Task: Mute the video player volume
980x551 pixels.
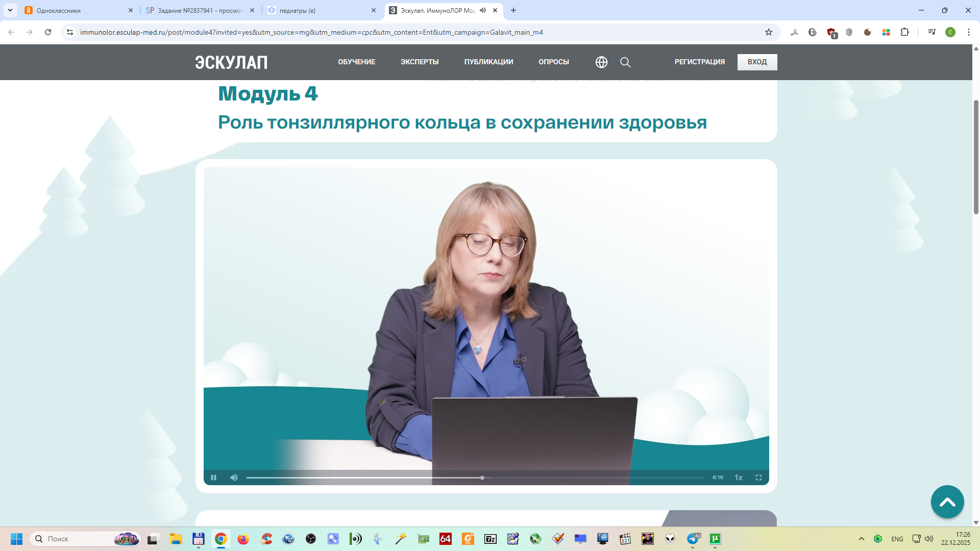Action: point(234,478)
